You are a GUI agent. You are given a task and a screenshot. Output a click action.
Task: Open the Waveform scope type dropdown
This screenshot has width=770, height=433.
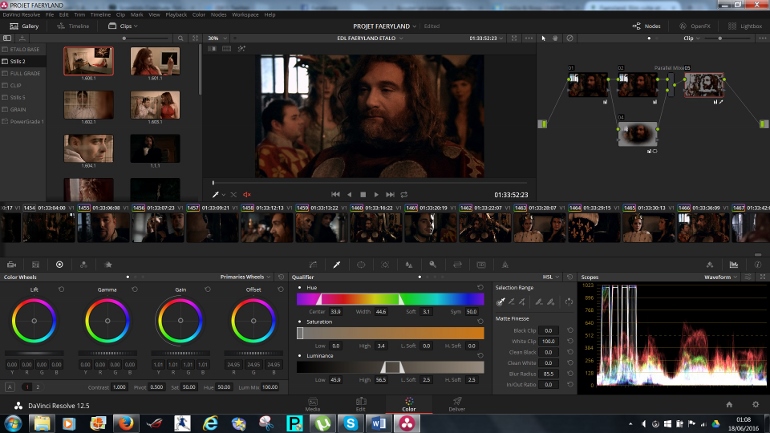pyautogui.click(x=721, y=277)
